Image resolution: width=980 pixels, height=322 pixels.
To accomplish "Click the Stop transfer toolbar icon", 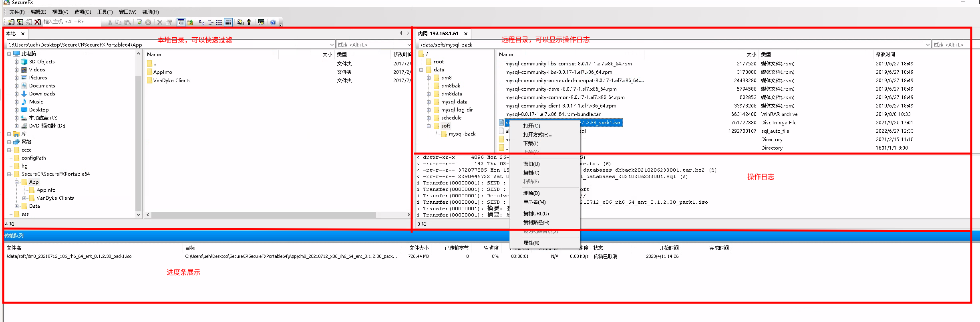I will pyautogui.click(x=148, y=22).
